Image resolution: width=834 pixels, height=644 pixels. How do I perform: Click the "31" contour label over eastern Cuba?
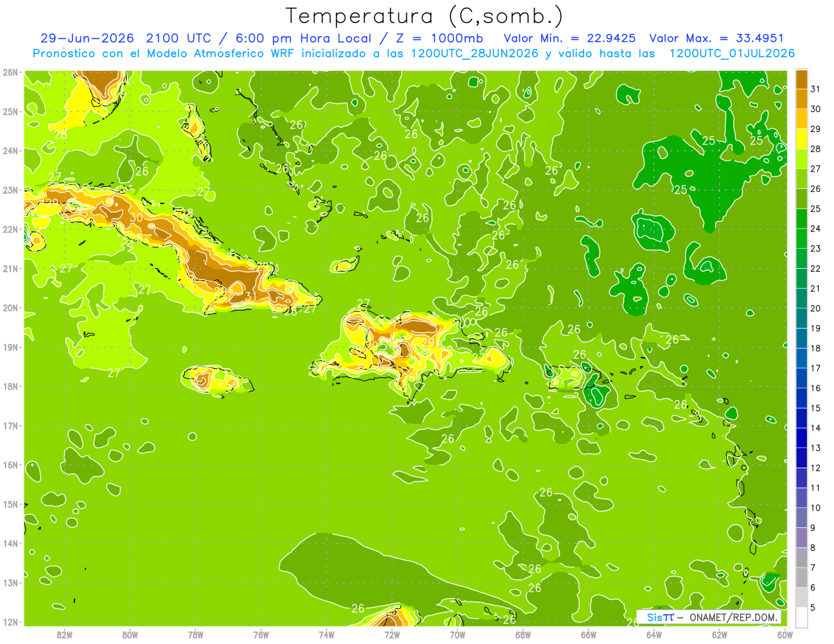tap(252, 297)
